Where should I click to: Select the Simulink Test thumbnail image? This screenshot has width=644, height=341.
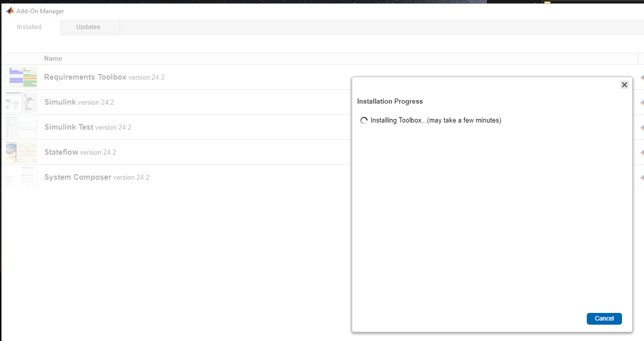pyautogui.click(x=21, y=127)
